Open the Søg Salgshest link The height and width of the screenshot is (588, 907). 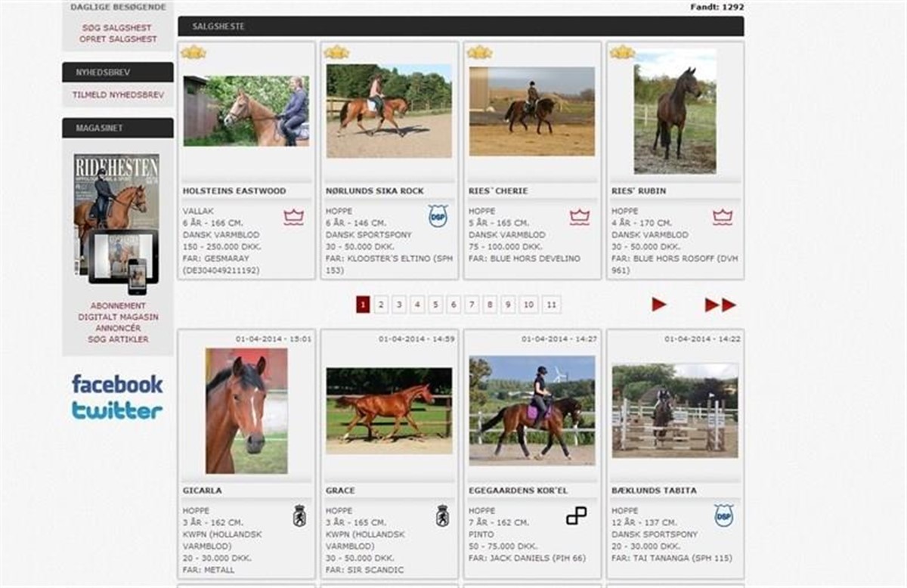pos(117,28)
